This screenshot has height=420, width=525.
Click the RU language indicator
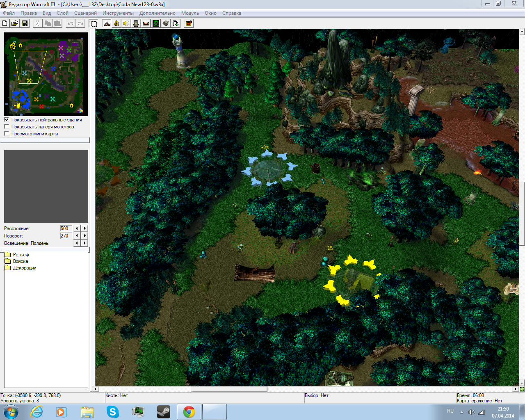click(x=450, y=411)
